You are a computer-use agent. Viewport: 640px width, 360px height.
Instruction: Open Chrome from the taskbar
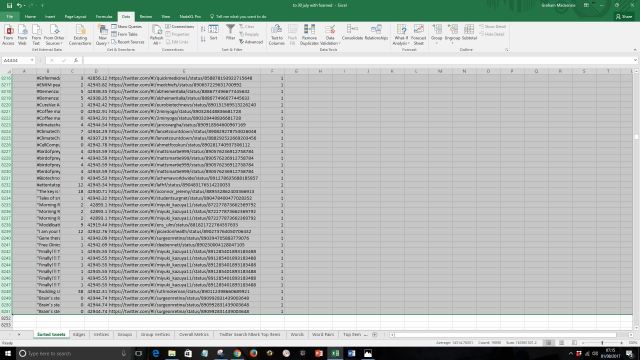coord(237,353)
